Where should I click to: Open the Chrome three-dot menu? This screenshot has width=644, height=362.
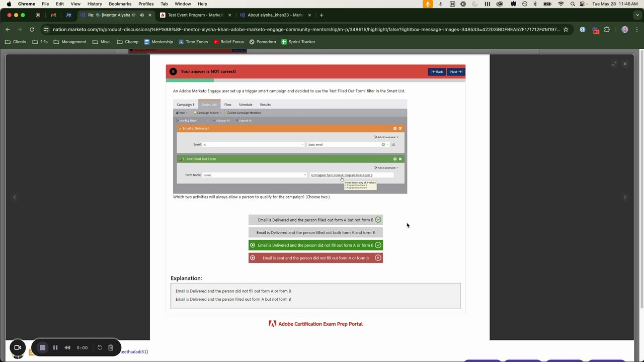pyautogui.click(x=637, y=30)
